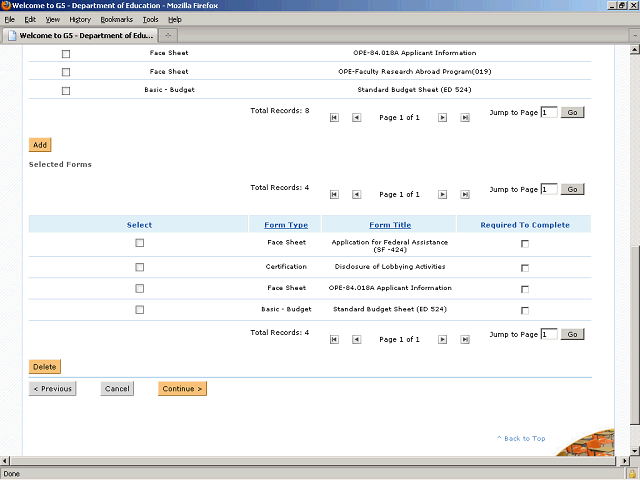Sort table by Form Title column
The width and height of the screenshot is (640, 480).
pyautogui.click(x=390, y=225)
